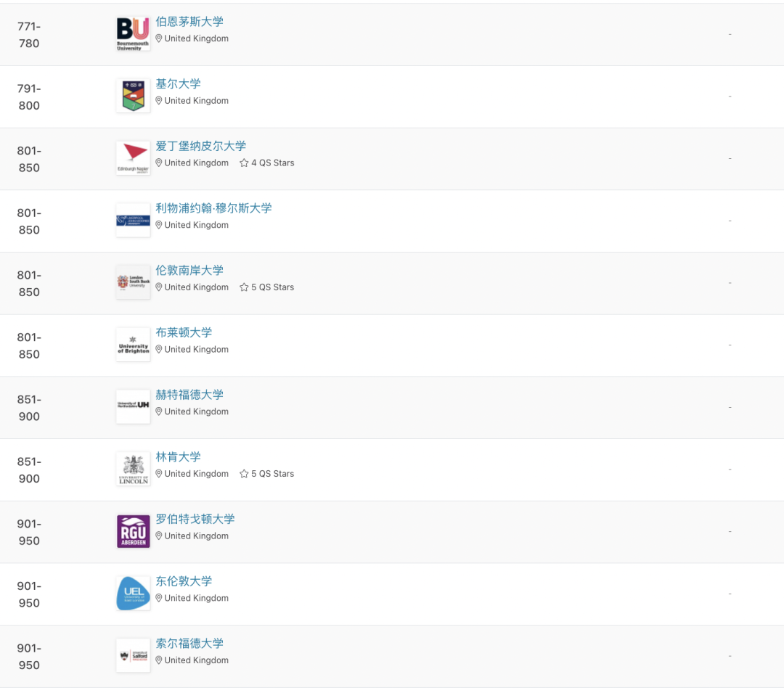Image resolution: width=784 pixels, height=693 pixels.
Task: Click the Liverpool John Moores logo
Action: [133, 221]
